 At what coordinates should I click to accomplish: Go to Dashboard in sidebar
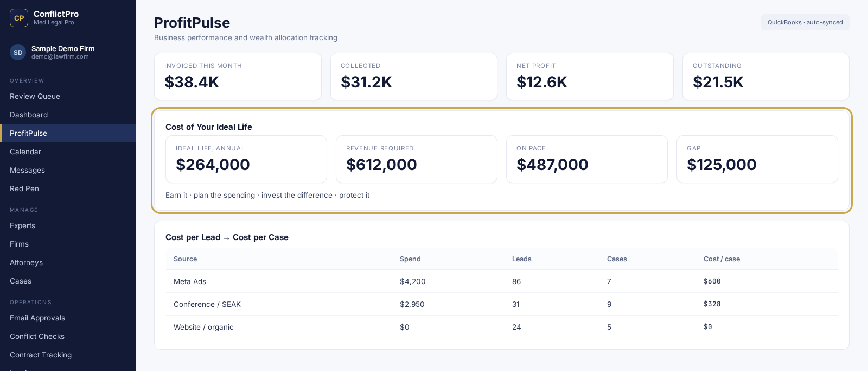pyautogui.click(x=68, y=115)
